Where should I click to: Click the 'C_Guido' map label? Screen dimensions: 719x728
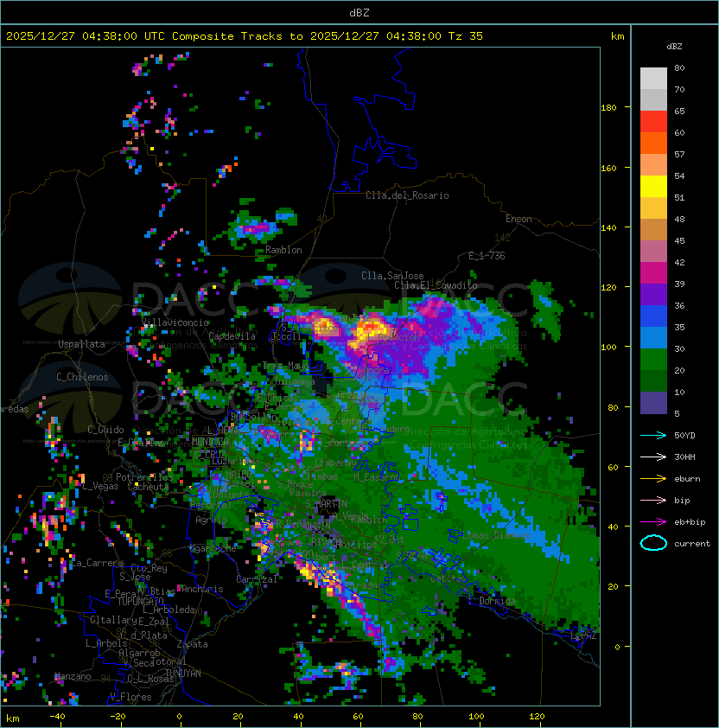point(105,430)
